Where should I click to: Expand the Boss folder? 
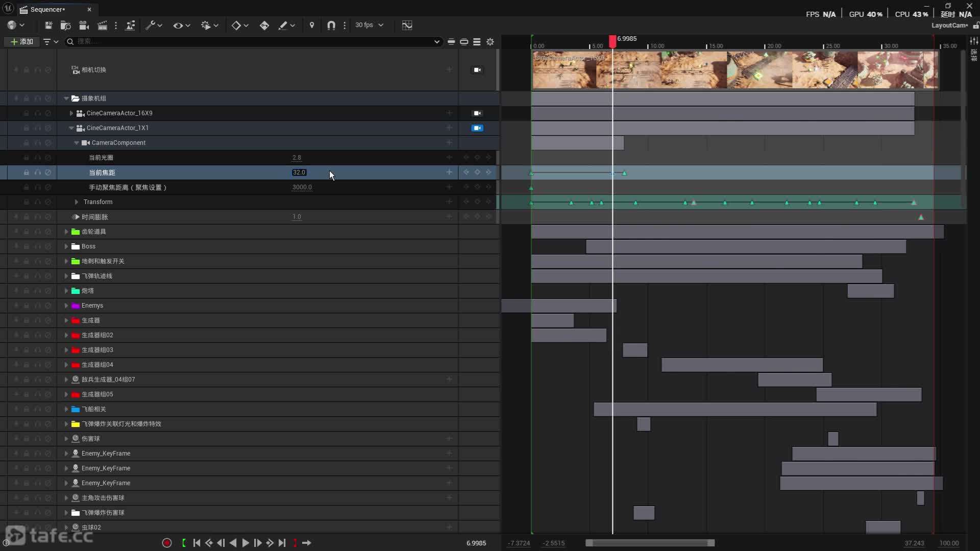66,246
